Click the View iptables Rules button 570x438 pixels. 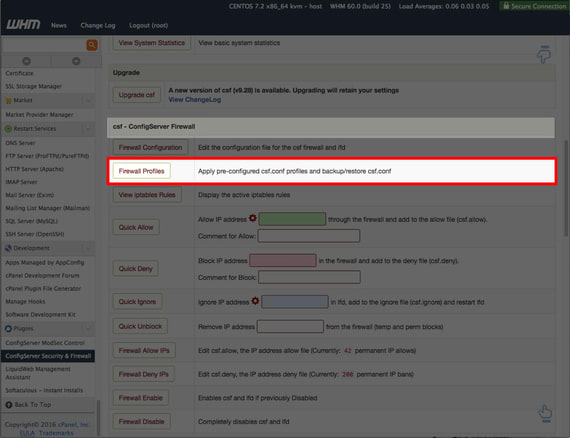pos(147,195)
